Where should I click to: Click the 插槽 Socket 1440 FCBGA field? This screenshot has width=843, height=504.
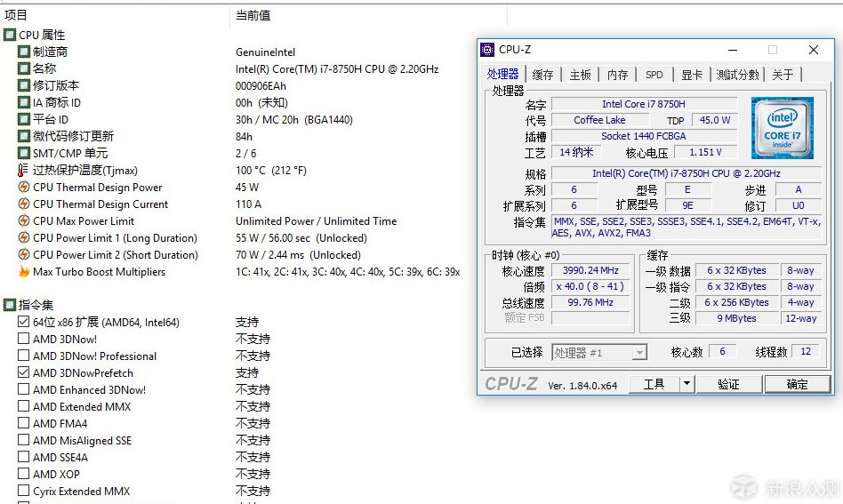tap(645, 136)
